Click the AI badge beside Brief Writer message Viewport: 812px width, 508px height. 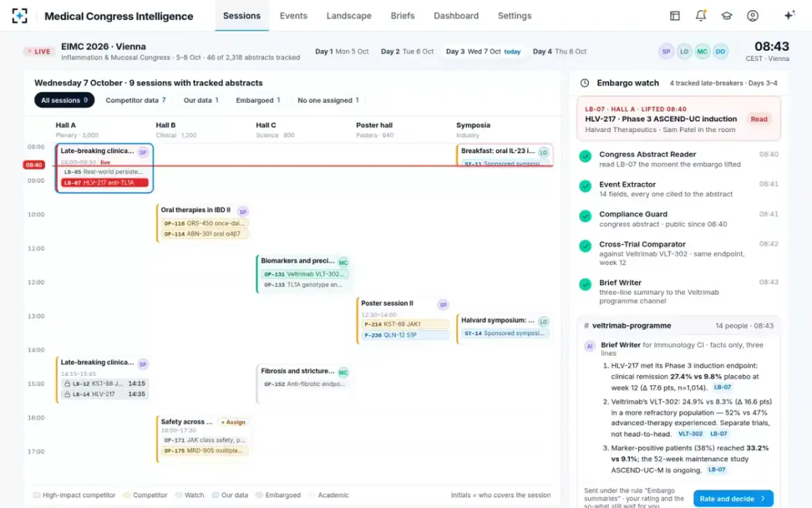click(x=590, y=346)
